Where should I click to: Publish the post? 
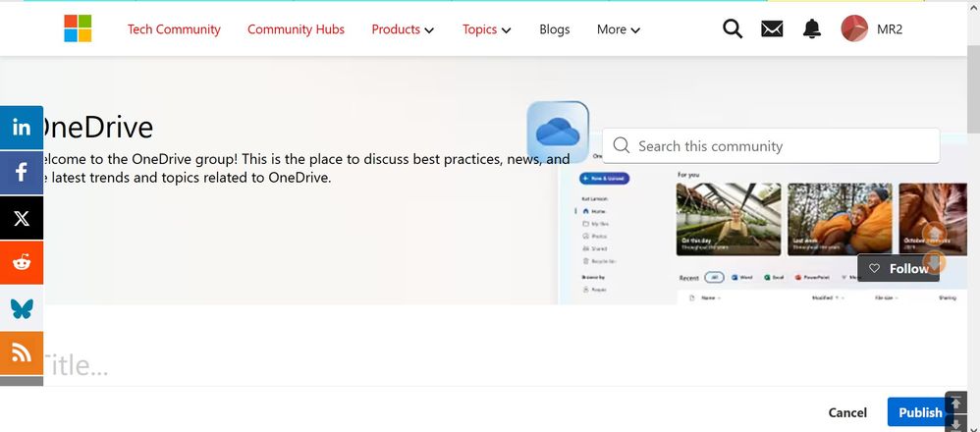pos(920,412)
